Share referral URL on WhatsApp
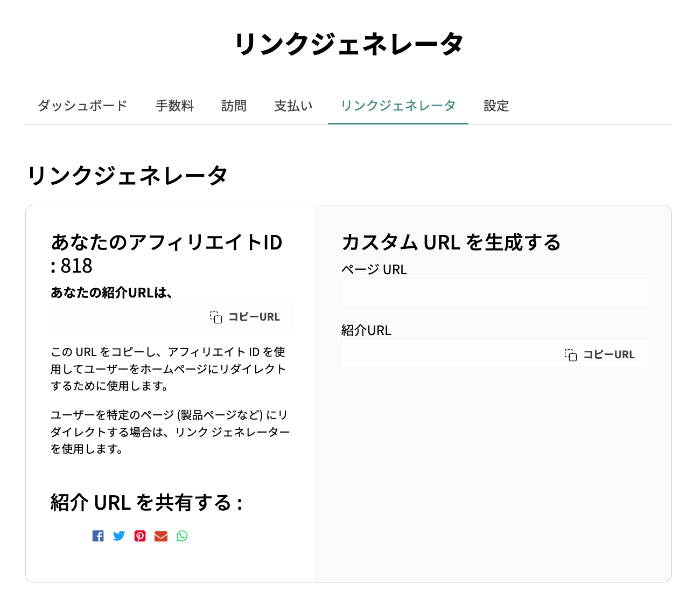This screenshot has height=597, width=700. tap(182, 536)
